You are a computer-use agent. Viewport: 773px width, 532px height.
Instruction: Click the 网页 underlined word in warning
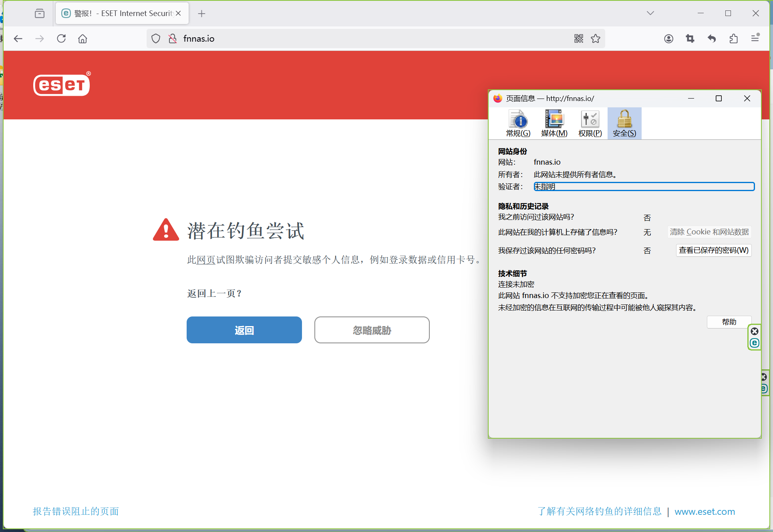206,260
